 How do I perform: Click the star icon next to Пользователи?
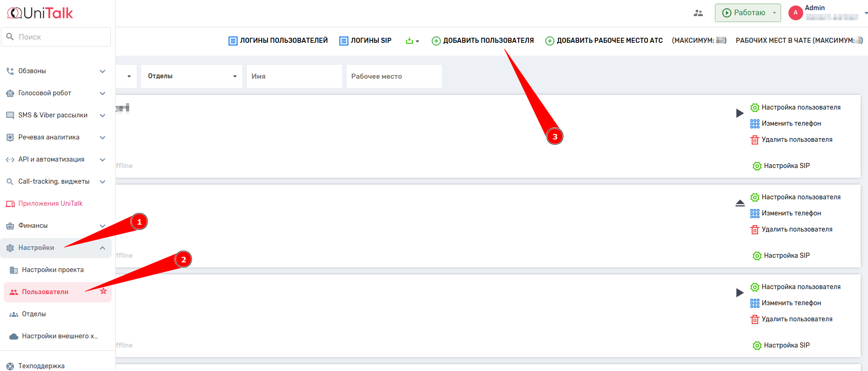(x=103, y=291)
